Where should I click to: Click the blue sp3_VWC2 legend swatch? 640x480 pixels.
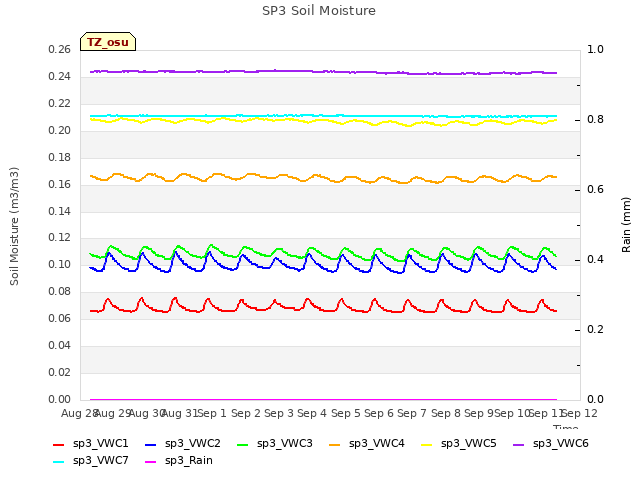pyautogui.click(x=151, y=445)
